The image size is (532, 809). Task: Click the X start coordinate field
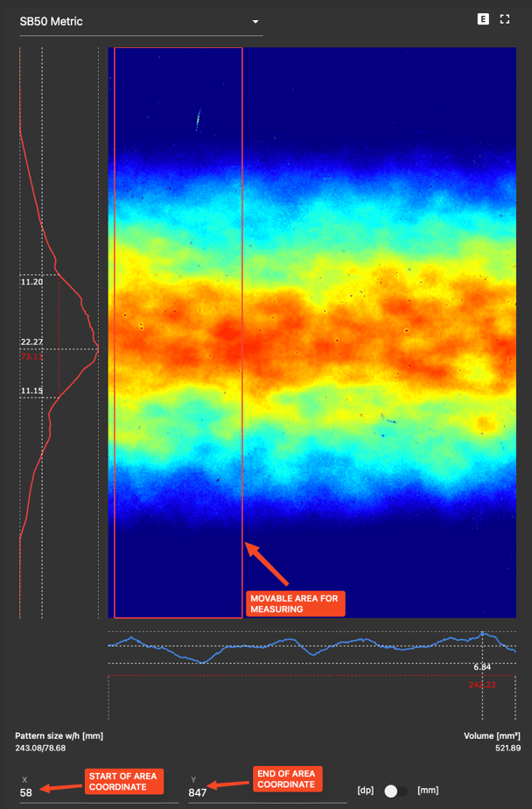[96, 791]
